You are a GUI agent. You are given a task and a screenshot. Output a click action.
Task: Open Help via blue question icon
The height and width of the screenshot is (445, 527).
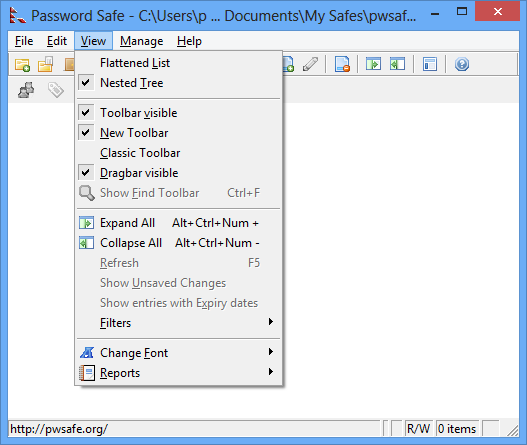pyautogui.click(x=462, y=64)
